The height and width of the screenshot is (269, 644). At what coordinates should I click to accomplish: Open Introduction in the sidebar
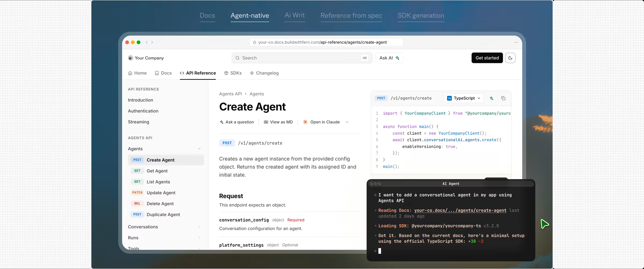[x=140, y=100]
